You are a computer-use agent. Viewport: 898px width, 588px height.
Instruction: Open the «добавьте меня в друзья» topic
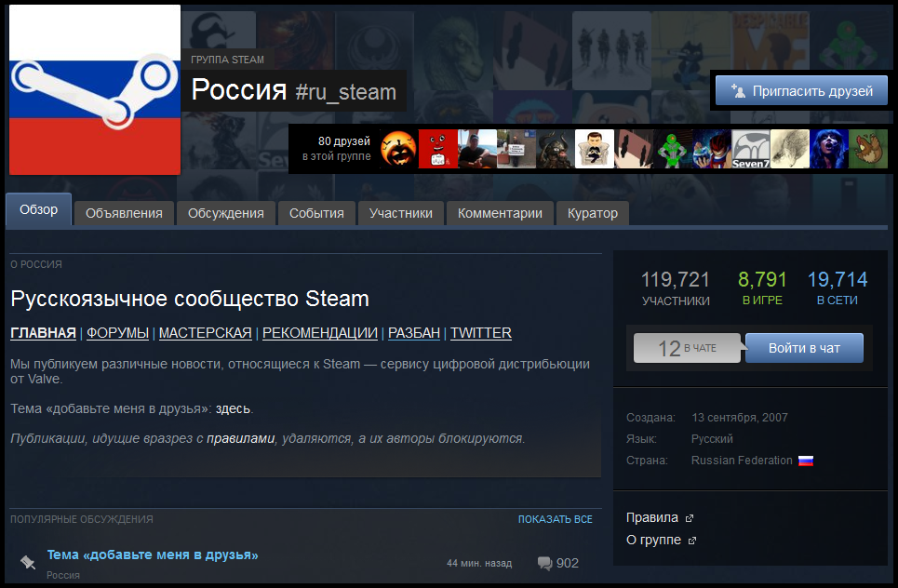pyautogui.click(x=153, y=555)
